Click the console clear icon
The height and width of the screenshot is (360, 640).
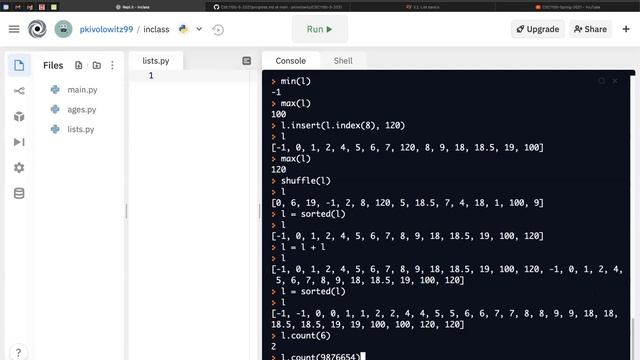(615, 81)
